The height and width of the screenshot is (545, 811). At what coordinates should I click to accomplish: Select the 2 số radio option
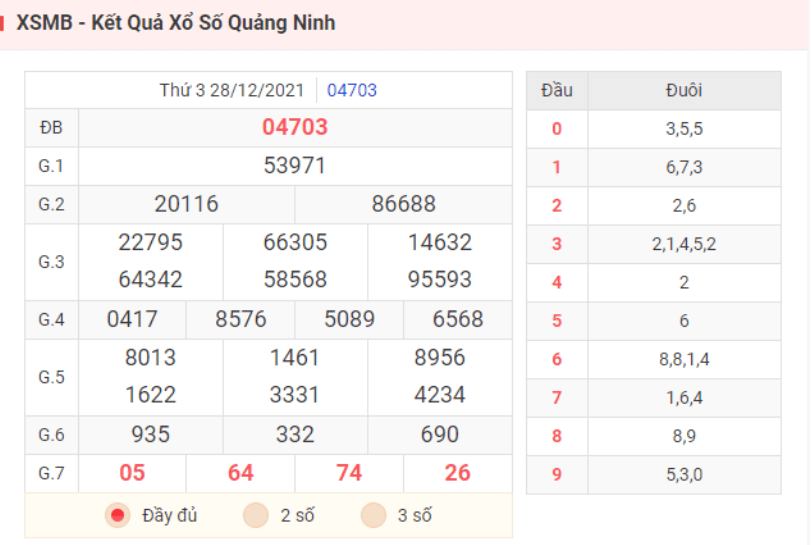(x=256, y=515)
